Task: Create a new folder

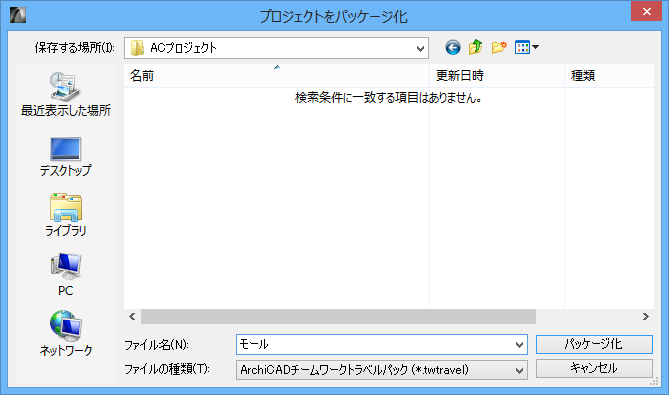Action: pyautogui.click(x=499, y=47)
